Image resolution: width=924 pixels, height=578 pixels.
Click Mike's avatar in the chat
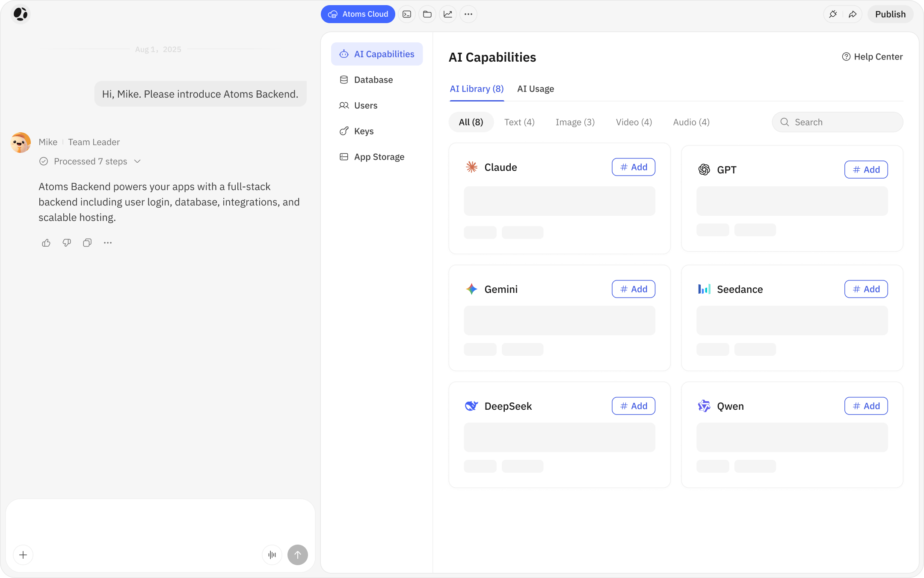coord(21,143)
